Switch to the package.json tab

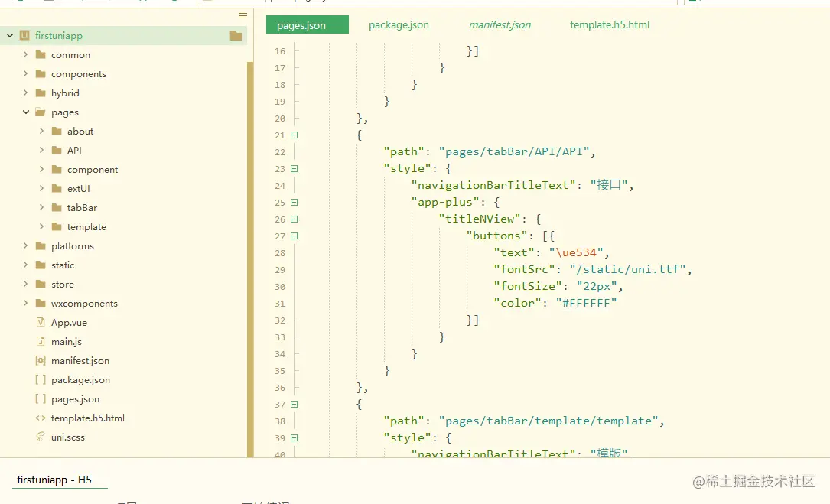pyautogui.click(x=399, y=25)
